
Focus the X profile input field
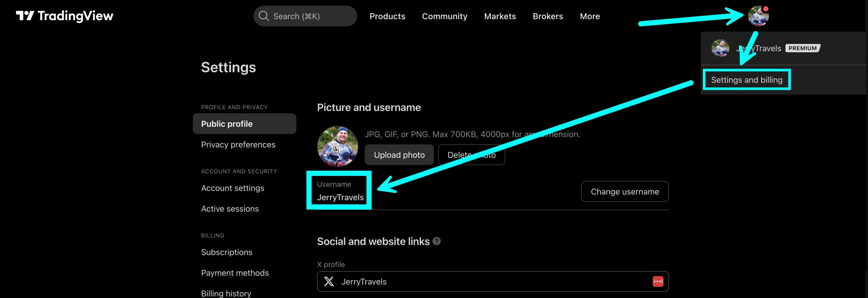click(x=492, y=281)
